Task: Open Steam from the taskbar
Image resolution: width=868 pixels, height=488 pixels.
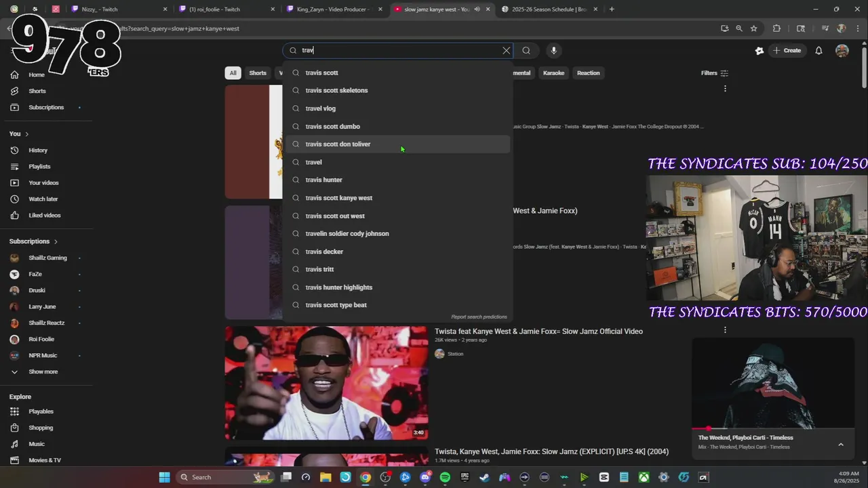Action: coord(484,477)
